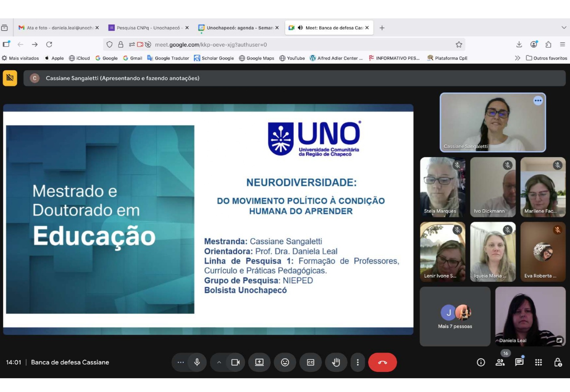Click the red leave call button
The height and width of the screenshot is (392, 570).
point(382,362)
